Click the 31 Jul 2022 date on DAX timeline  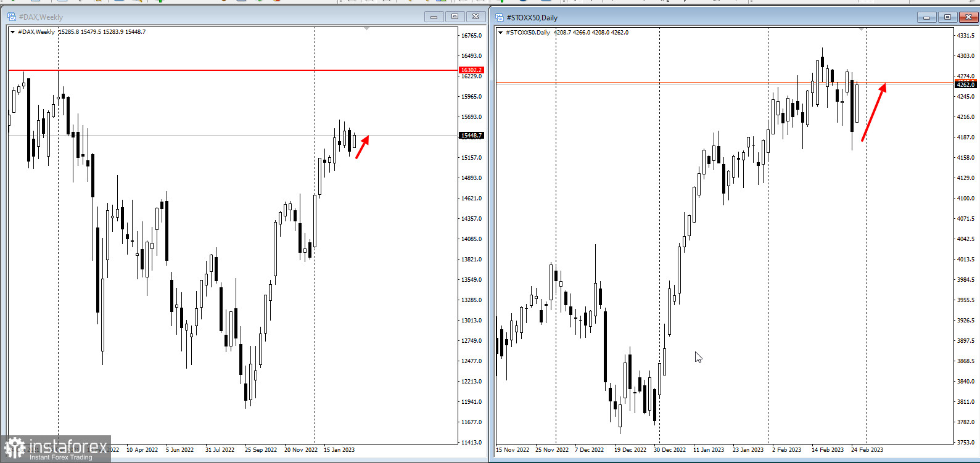tap(220, 450)
